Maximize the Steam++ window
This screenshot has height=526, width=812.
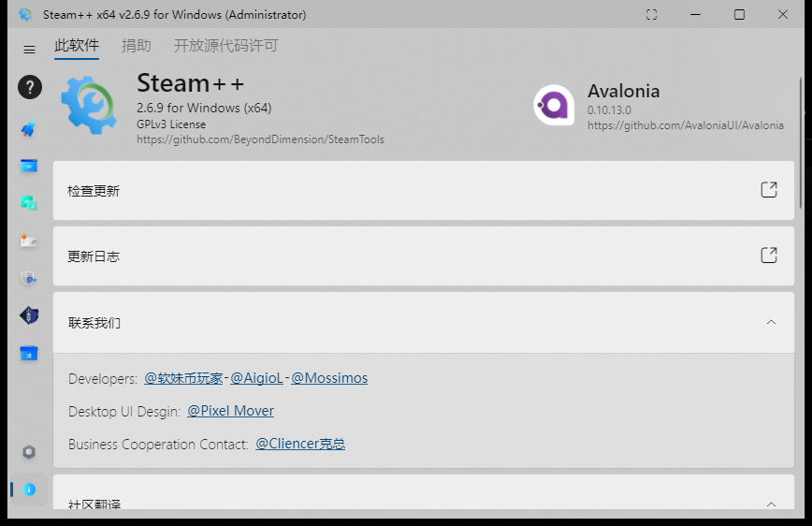(x=739, y=15)
